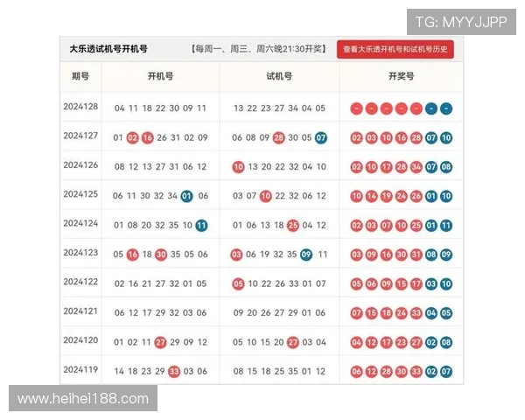Click red ball 28 in 2024127 开奖号
Viewport: 525px width, 420px height.
(x=416, y=138)
